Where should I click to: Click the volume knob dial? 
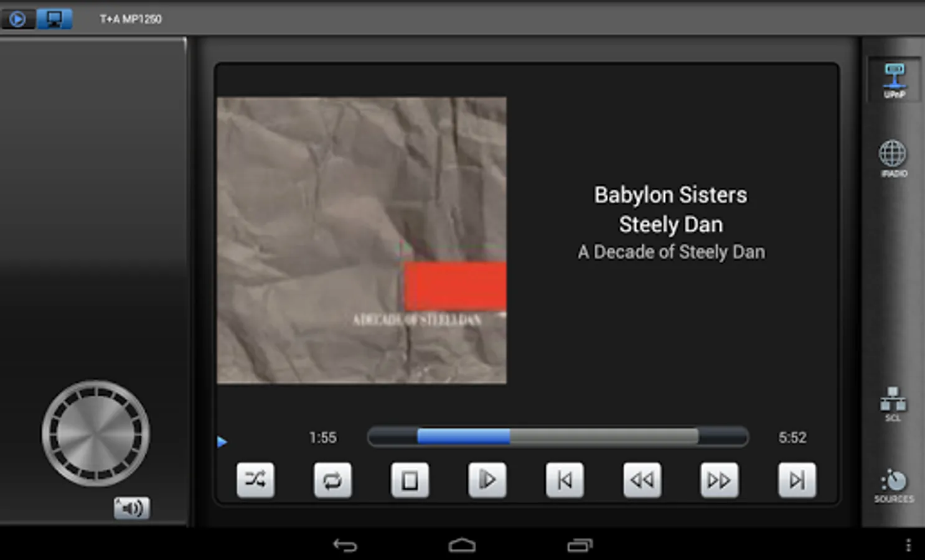(95, 433)
